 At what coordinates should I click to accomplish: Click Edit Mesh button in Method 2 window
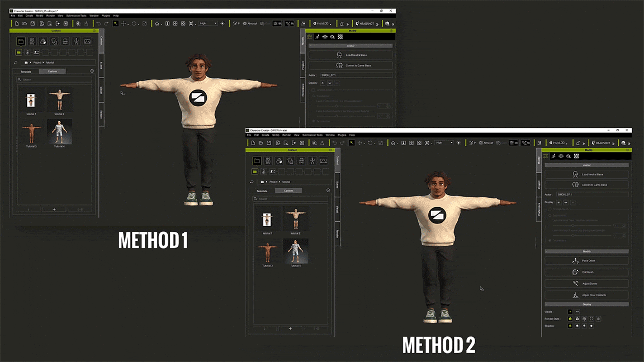[586, 272]
